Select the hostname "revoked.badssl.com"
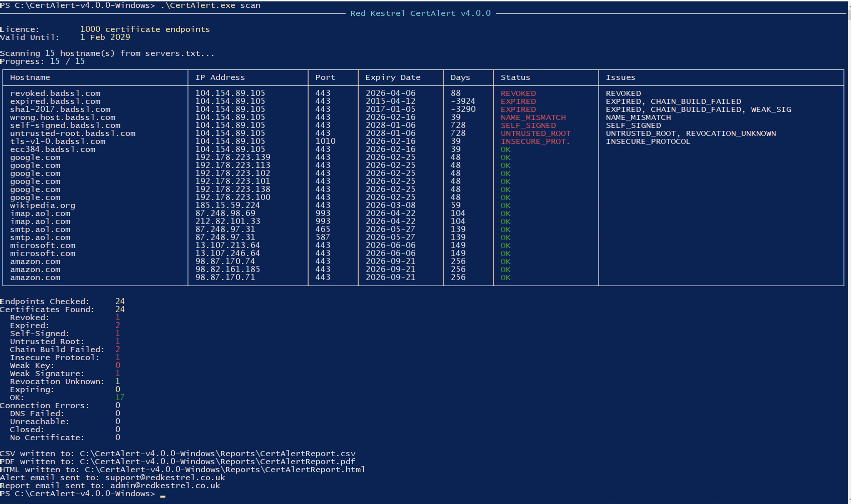Image resolution: width=851 pixels, height=504 pixels. pyautogui.click(x=55, y=93)
